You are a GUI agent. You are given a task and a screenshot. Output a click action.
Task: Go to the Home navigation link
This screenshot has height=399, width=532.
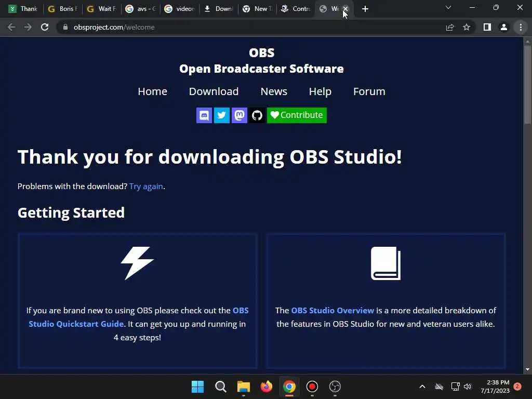[x=152, y=91]
